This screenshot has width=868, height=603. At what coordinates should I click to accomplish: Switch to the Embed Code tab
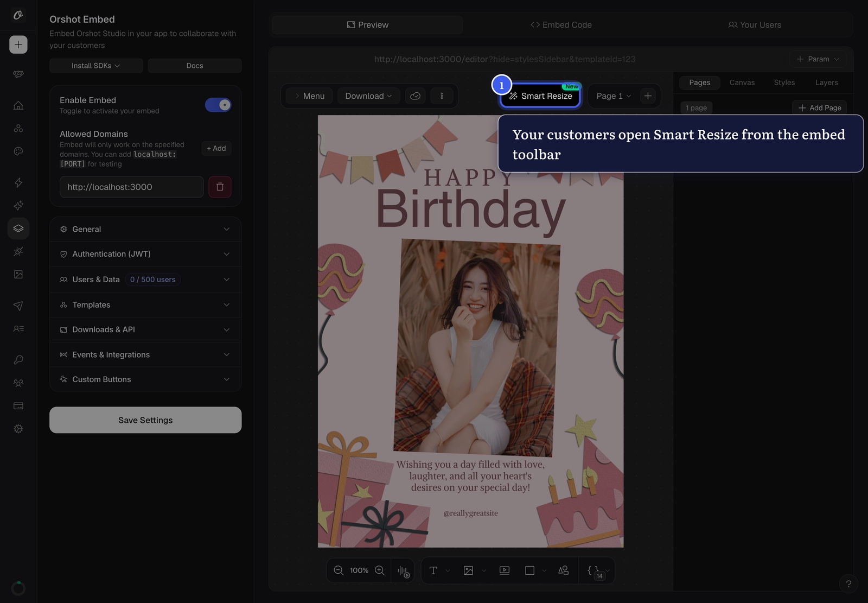[x=561, y=25]
